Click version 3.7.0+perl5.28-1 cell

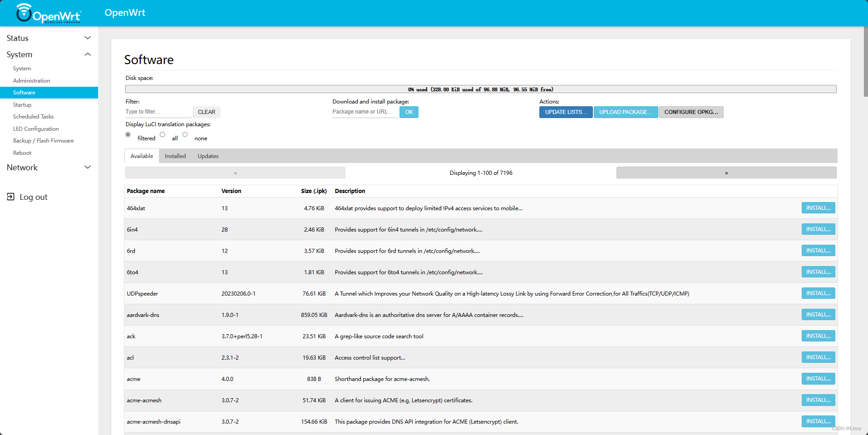(x=242, y=336)
